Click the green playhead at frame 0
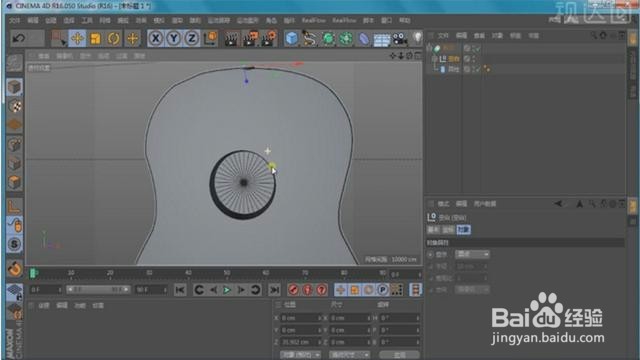The image size is (640, 360). [x=33, y=273]
